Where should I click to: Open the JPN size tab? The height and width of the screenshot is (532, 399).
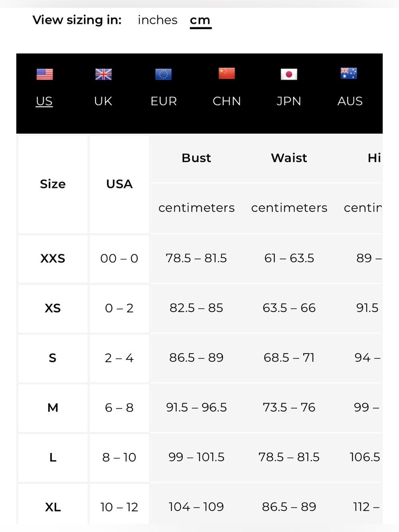[x=289, y=101]
